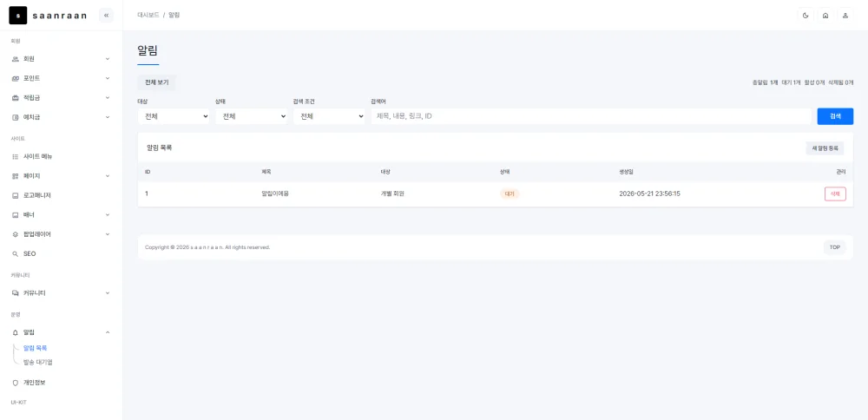Click the 총알림 1개 counter text
The height and width of the screenshot is (420, 868).
coord(765,82)
